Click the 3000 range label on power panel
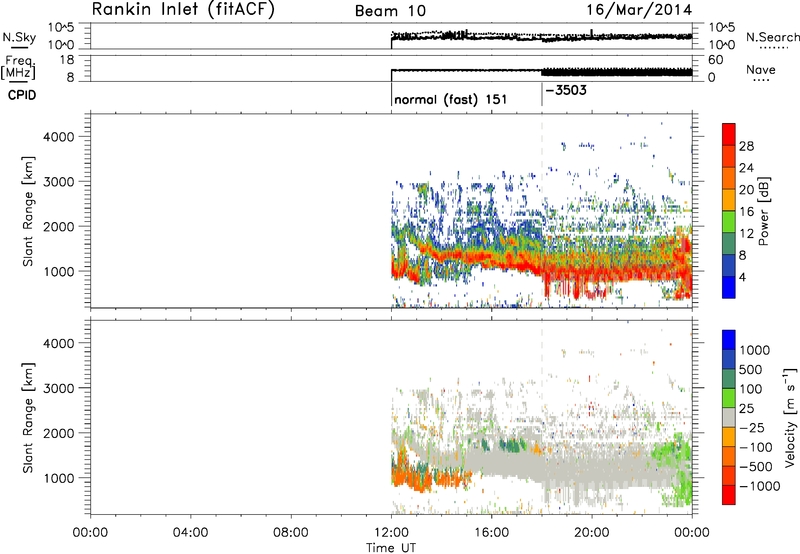This screenshot has height=554, width=800. (59, 182)
